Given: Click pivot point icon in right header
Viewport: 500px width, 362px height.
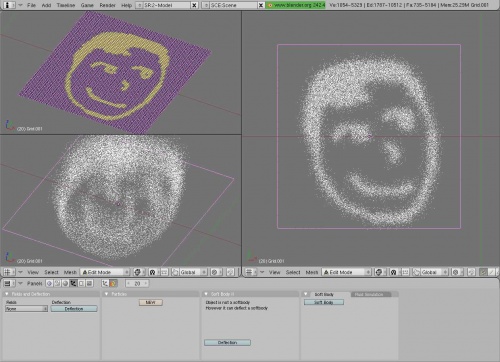Looking at the screenshot, I should (x=394, y=272).
